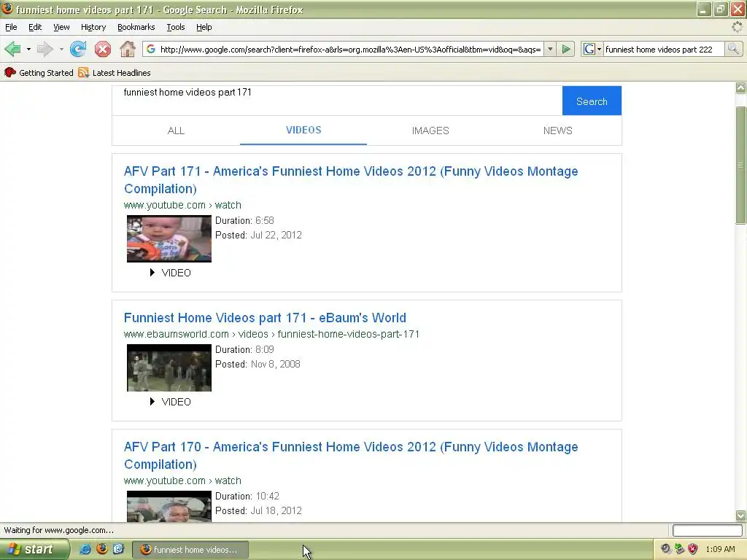Open the Getting Started bookmark
This screenshot has height=560, width=747.
pyautogui.click(x=39, y=72)
